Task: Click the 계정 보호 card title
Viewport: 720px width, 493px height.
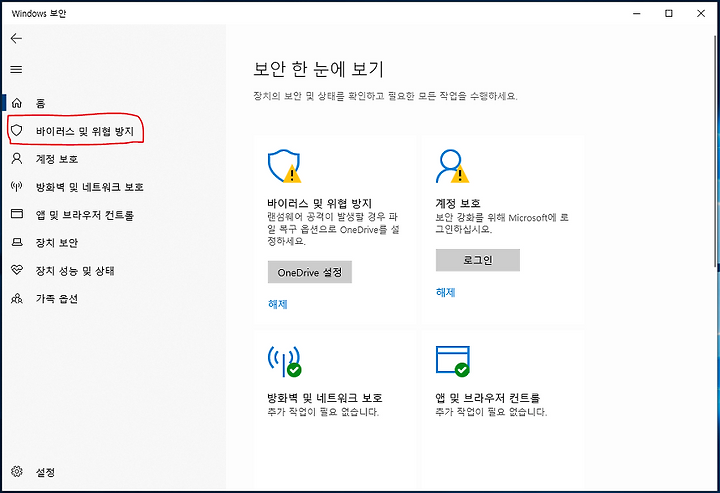Action: point(458,203)
